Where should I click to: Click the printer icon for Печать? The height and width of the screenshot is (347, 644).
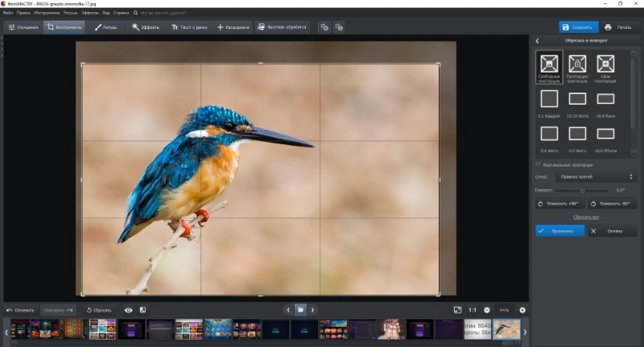pos(608,27)
